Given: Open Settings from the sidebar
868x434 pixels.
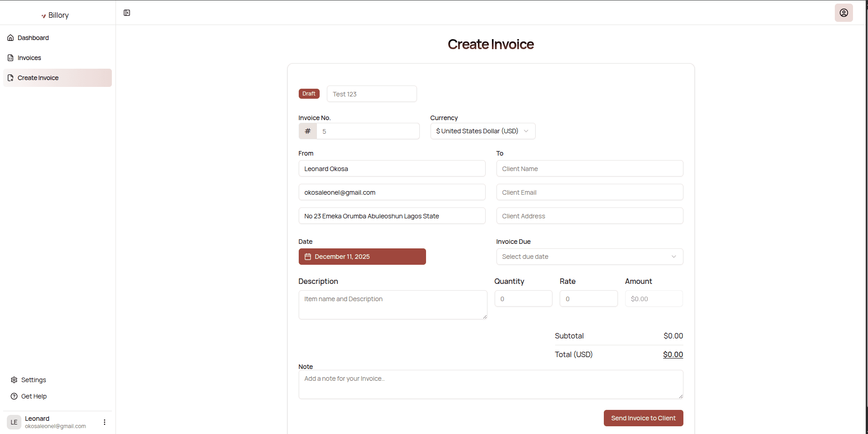Looking at the screenshot, I should 33,380.
